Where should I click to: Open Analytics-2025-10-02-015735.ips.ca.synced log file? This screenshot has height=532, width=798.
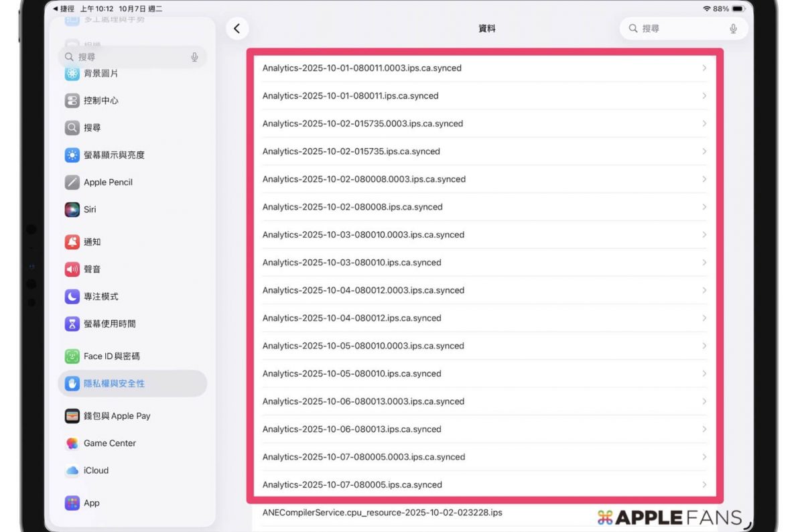coord(351,151)
